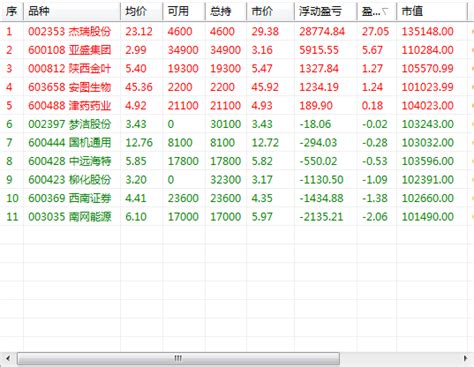Viewport: 474px width, 367px height.
Task: Sort by the 均价 column header
Action: point(142,12)
